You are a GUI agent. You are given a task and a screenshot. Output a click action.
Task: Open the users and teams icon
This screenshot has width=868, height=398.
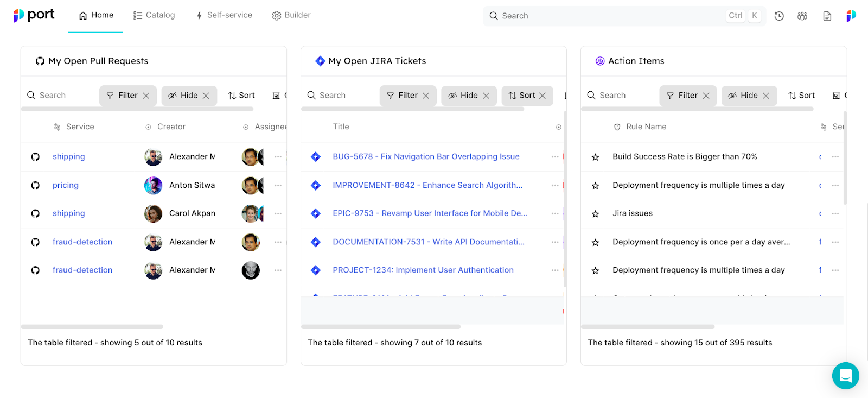coord(802,16)
